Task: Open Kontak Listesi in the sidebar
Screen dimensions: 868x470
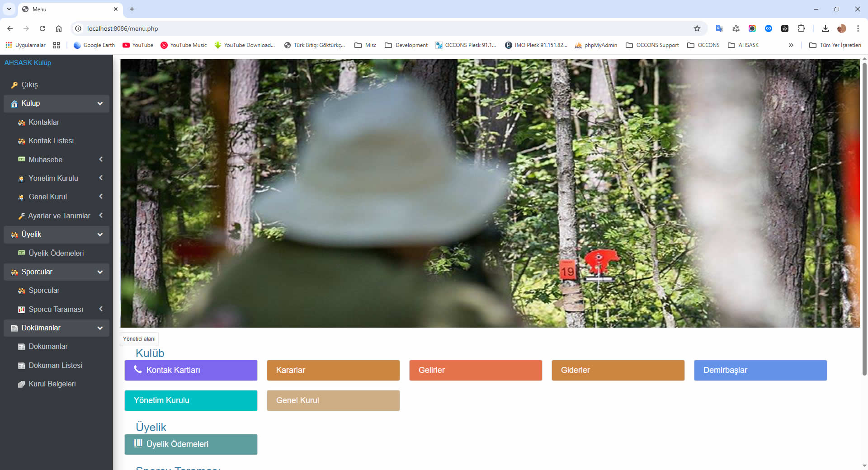Action: (x=51, y=141)
